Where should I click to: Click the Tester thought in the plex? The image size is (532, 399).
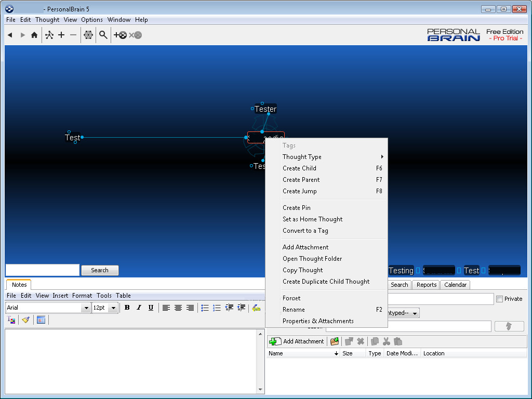[x=265, y=109]
